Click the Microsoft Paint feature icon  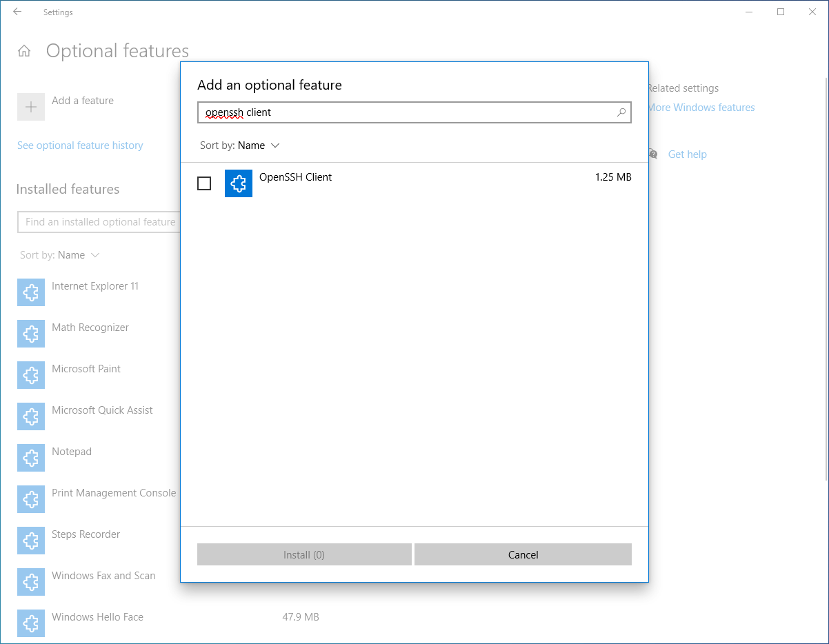(31, 376)
